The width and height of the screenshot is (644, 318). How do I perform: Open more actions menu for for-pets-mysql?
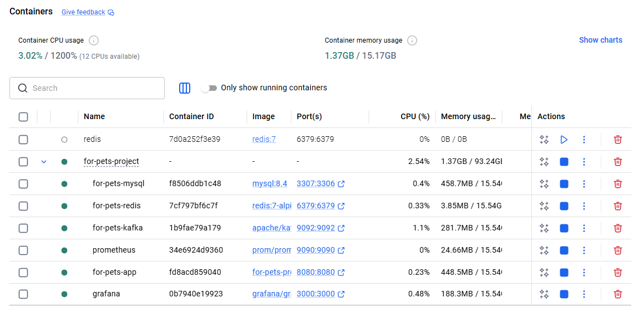coord(584,184)
